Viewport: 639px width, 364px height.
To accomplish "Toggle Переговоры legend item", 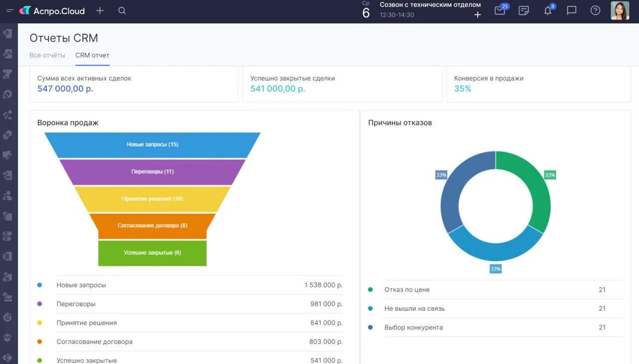I will point(76,304).
